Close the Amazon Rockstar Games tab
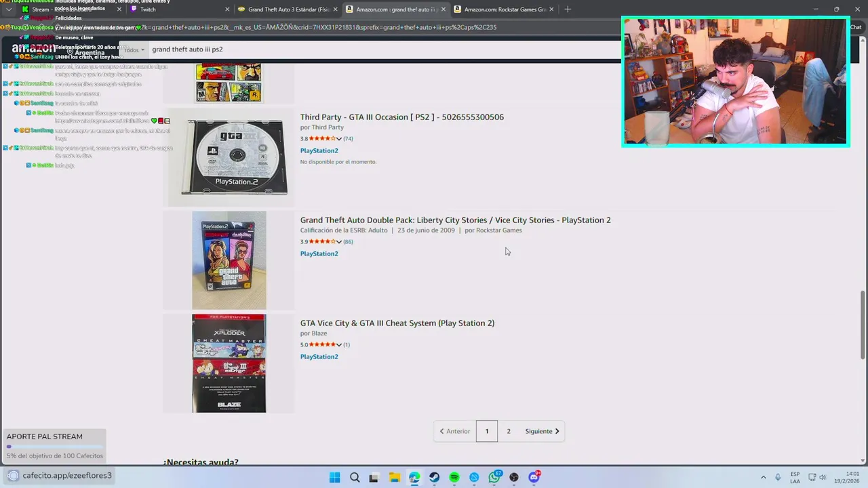Screen dimensions: 868x488 tap(551, 9)
